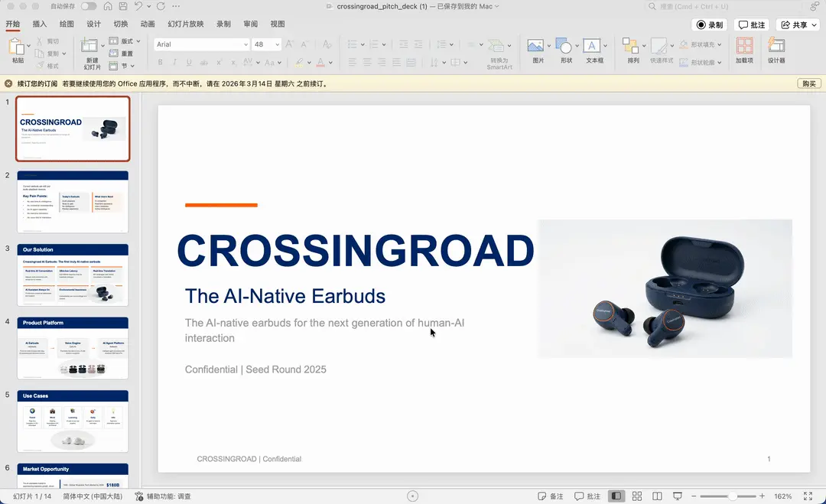This screenshot has width=826, height=504.
Task: Select the slide 3 Our Solution thumbnail
Action: pos(73,275)
